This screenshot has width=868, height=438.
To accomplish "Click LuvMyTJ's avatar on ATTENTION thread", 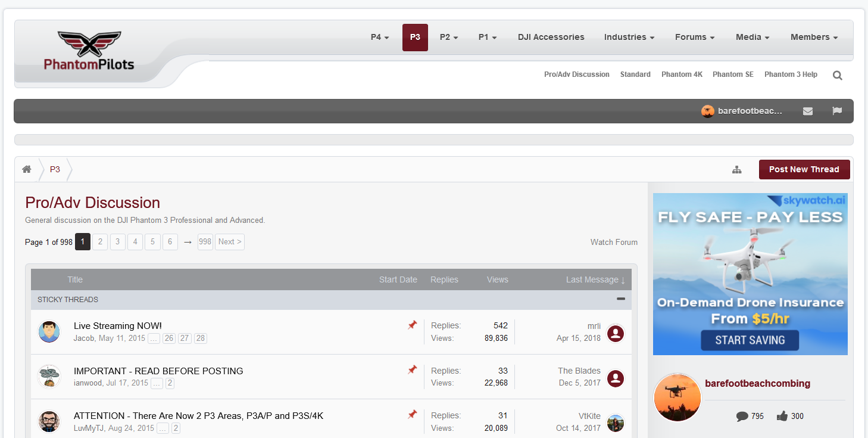I will pyautogui.click(x=49, y=421).
